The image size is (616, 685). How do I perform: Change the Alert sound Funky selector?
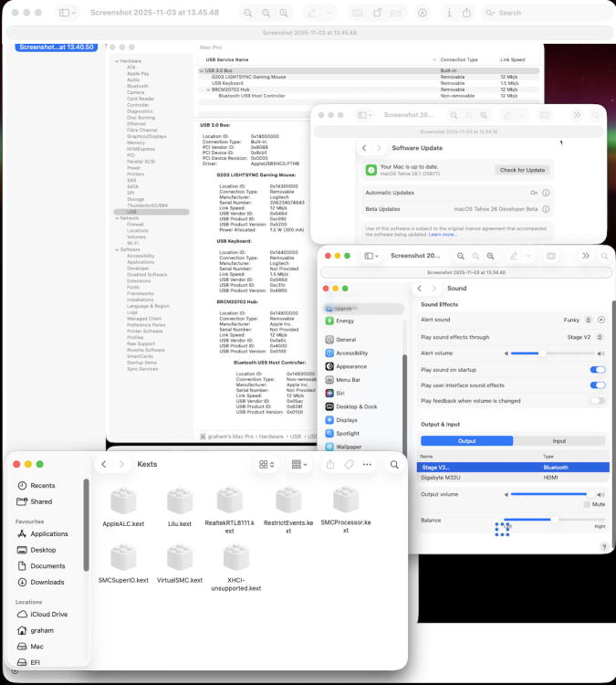pyautogui.click(x=588, y=320)
